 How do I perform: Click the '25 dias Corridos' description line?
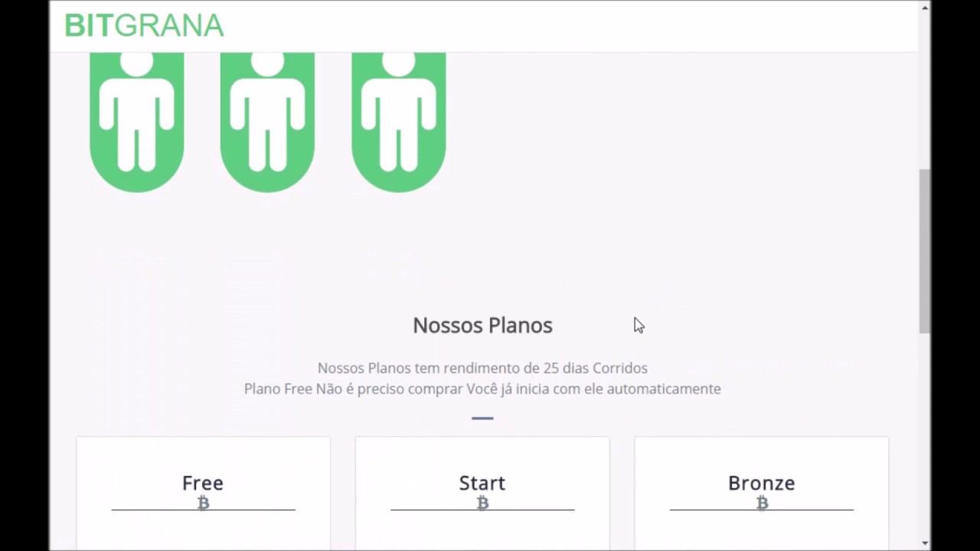coord(482,368)
